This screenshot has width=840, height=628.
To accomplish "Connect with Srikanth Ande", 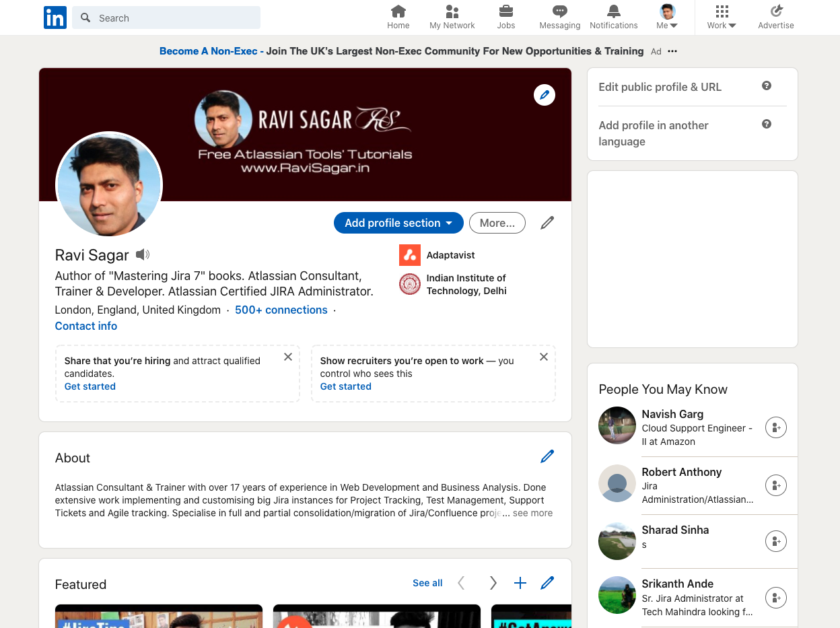I will pos(776,598).
